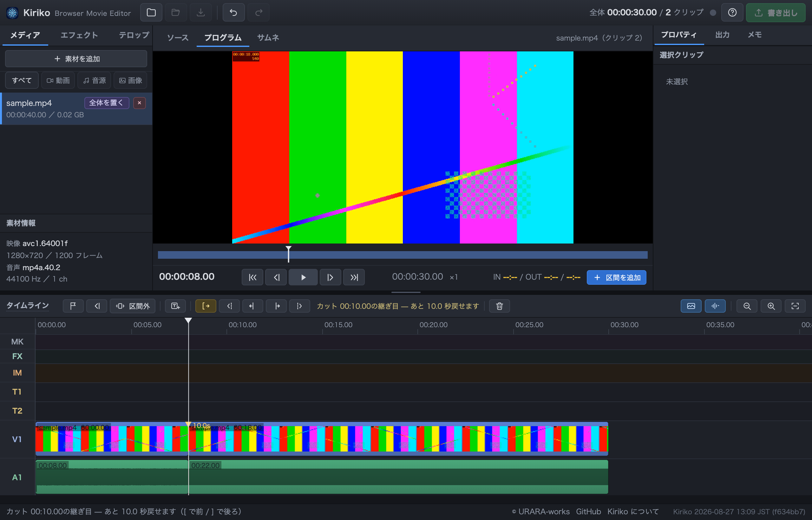Jump to the start of the program

(x=252, y=277)
